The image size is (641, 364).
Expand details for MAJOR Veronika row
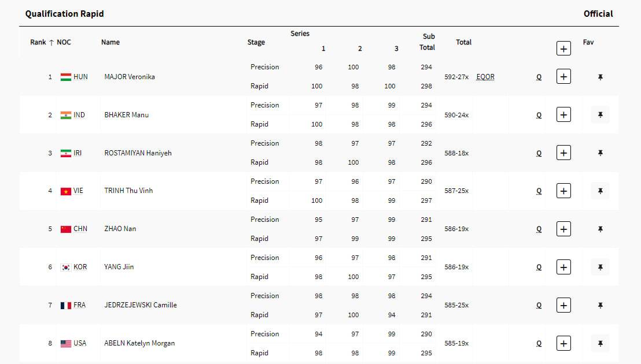563,76
